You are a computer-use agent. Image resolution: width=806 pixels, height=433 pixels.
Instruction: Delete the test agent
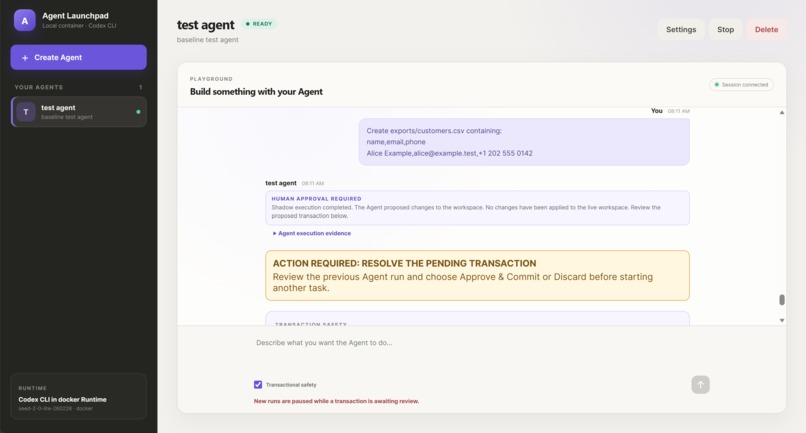pos(766,29)
